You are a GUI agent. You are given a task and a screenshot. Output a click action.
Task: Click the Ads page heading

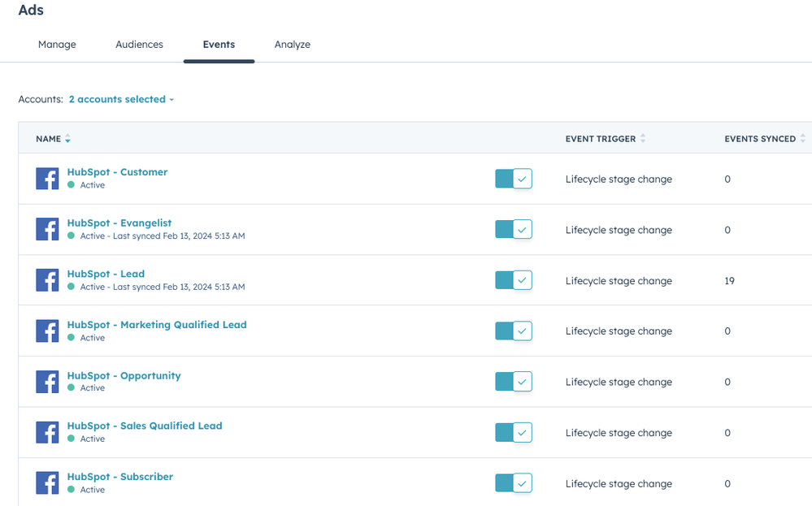[x=31, y=10]
